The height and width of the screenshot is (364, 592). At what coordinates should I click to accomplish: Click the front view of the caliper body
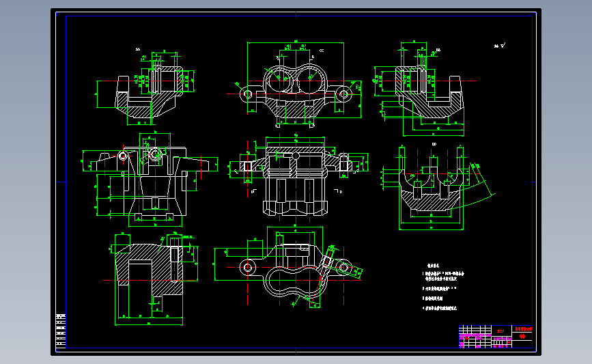pyautogui.click(x=150, y=180)
